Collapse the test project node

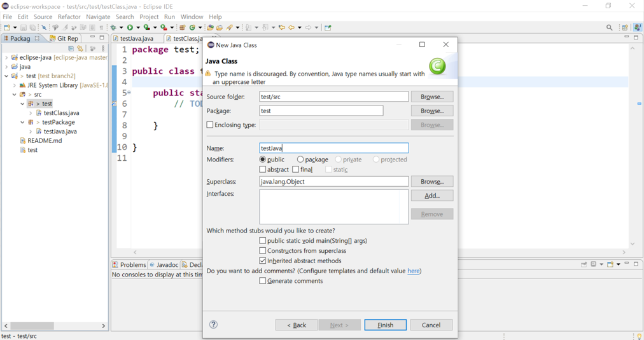click(6, 76)
